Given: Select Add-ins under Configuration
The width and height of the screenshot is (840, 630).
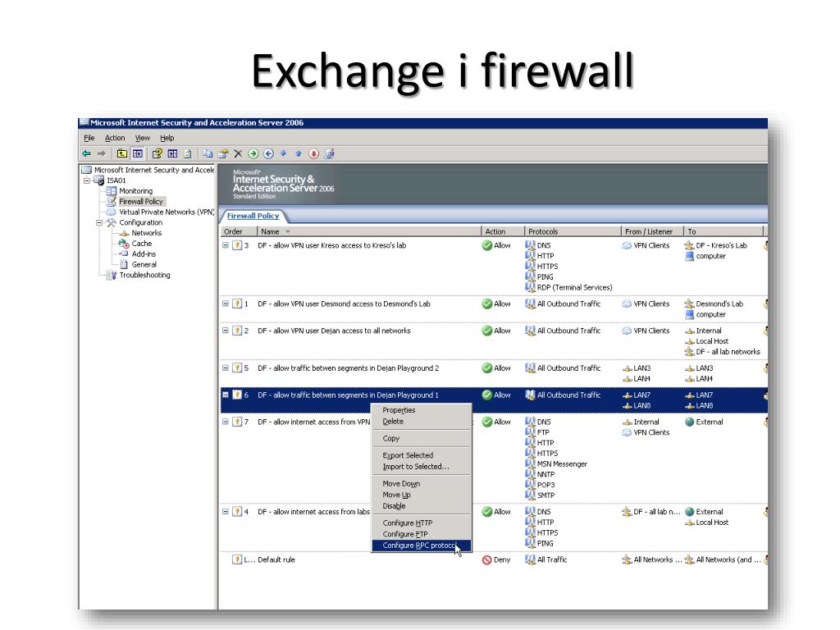Looking at the screenshot, I should (144, 254).
